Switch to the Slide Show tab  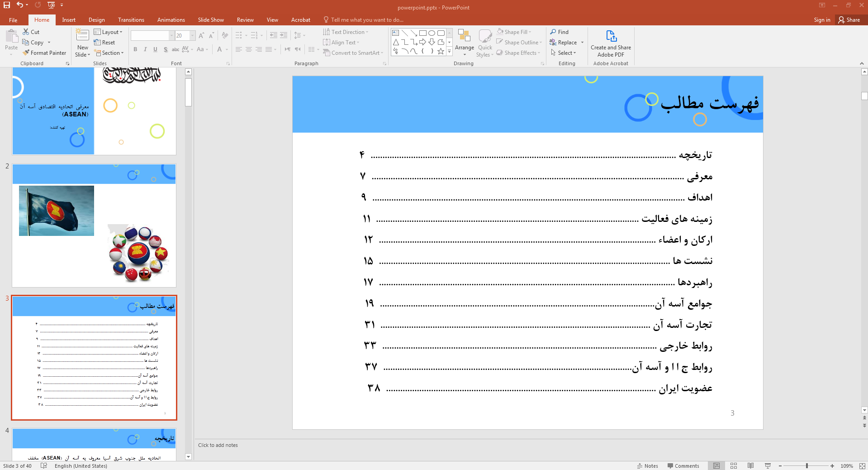211,20
